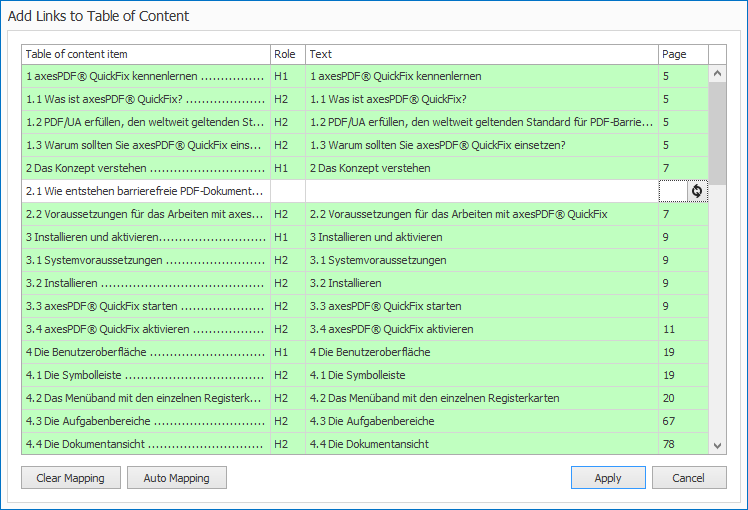Screen dimensions: 748x510
Task: Select '1.2 PDF/UA erfüllen' content item cell
Action: [146, 122]
